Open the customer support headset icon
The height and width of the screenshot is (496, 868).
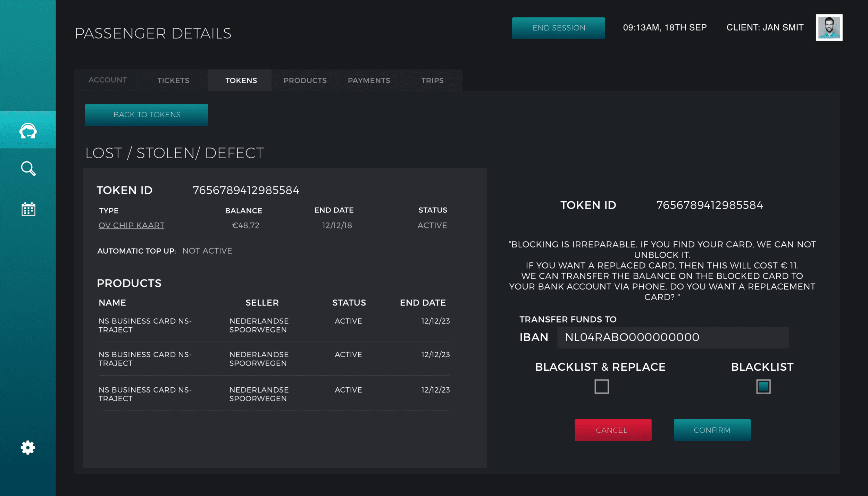click(x=28, y=131)
